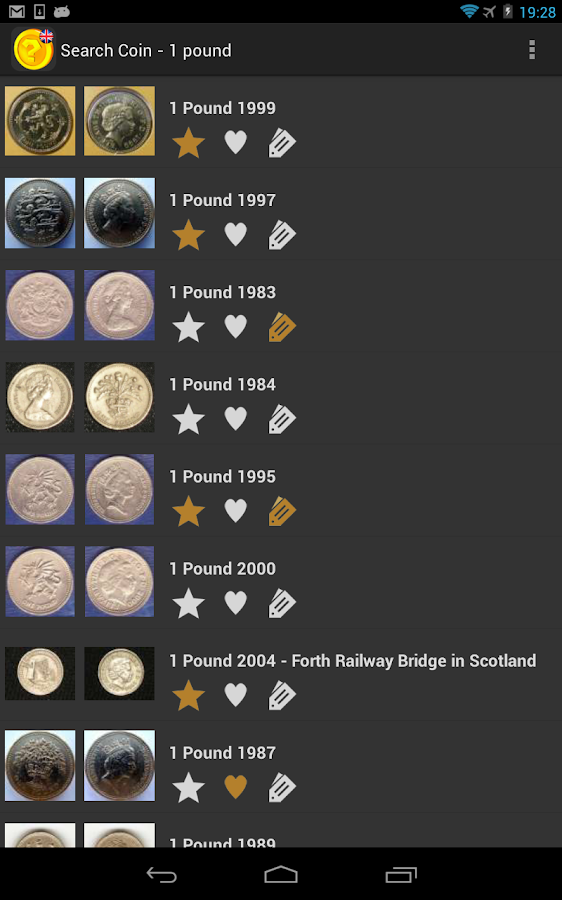Tap the tag icon for 1 Pound 1987

click(282, 788)
